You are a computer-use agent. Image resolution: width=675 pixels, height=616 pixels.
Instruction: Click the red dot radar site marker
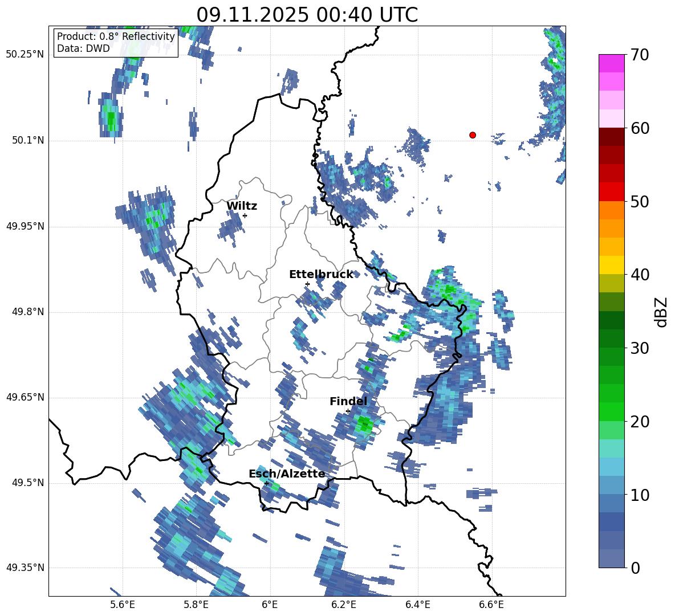(x=473, y=135)
